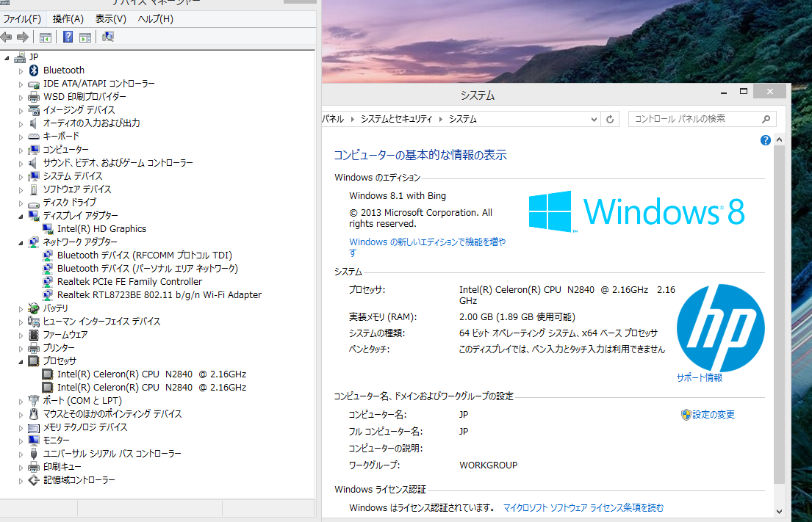812x522 pixels.
Task: Click the System window scrollbar down arrow
Action: coord(780,512)
